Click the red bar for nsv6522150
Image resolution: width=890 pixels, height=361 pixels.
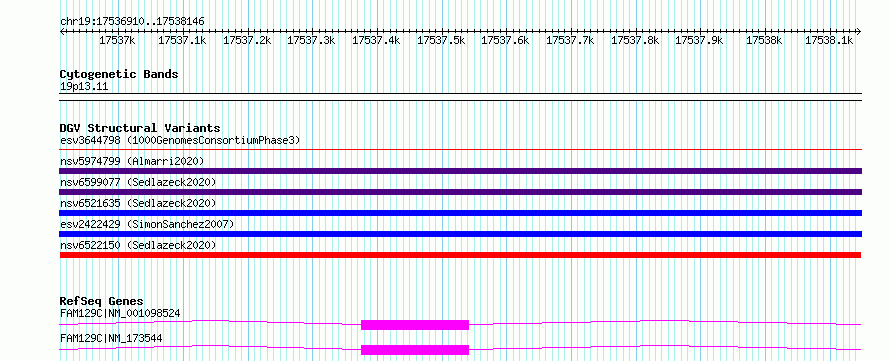(460, 255)
